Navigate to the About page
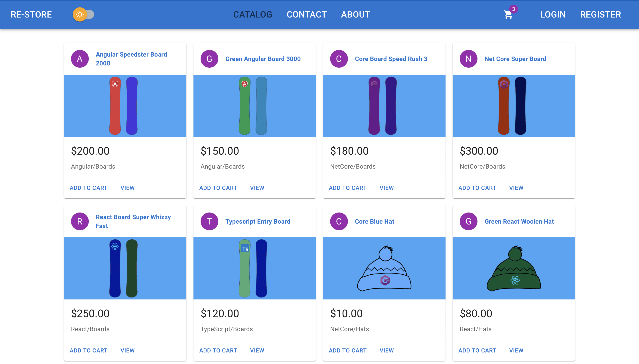639x364 pixels. (355, 14)
